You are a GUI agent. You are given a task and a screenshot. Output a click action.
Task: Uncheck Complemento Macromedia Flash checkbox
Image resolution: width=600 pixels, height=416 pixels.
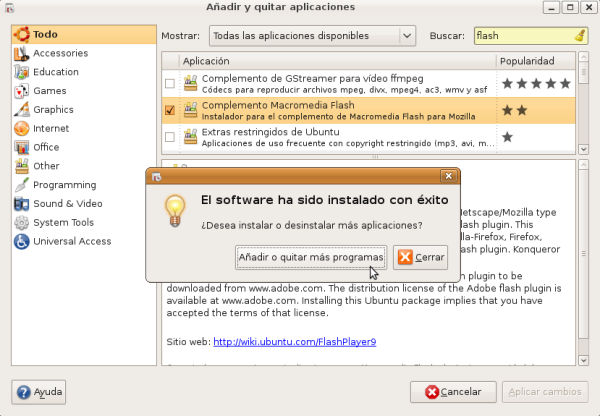[x=169, y=110]
